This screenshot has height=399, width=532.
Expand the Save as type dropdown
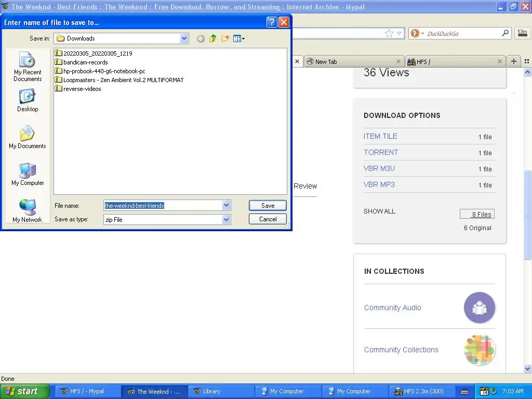[227, 220]
